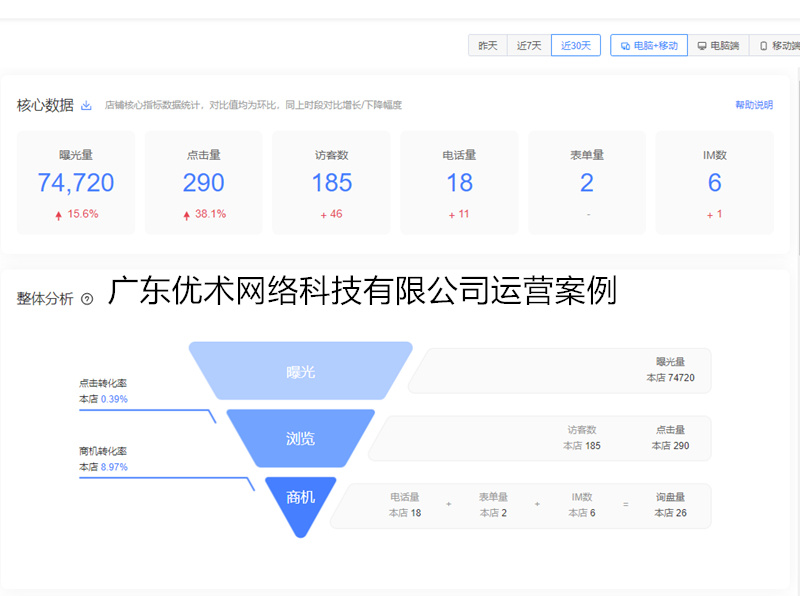Click the 商机转化率 8.97% value
This screenshot has width=800, height=596.
pyautogui.click(x=114, y=467)
